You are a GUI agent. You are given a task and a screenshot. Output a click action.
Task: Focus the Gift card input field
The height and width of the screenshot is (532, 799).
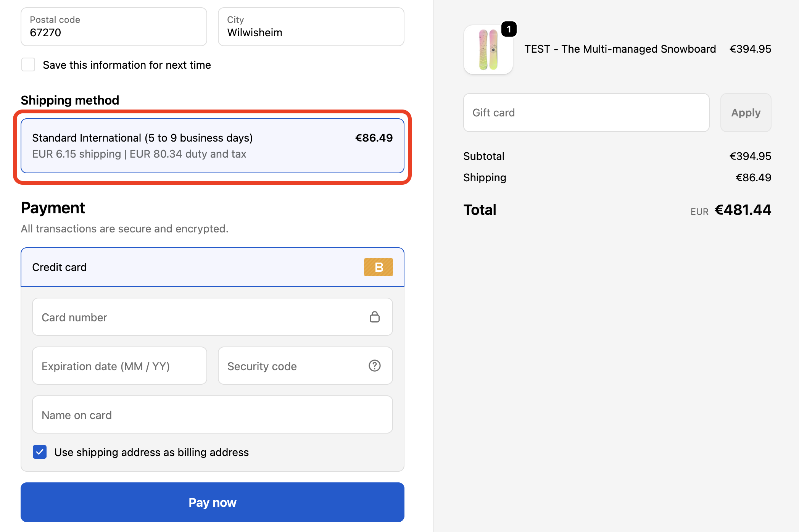[586, 113]
